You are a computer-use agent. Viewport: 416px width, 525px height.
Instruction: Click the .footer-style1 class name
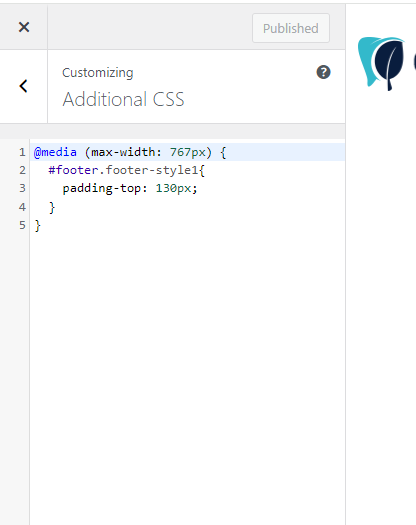click(149, 170)
